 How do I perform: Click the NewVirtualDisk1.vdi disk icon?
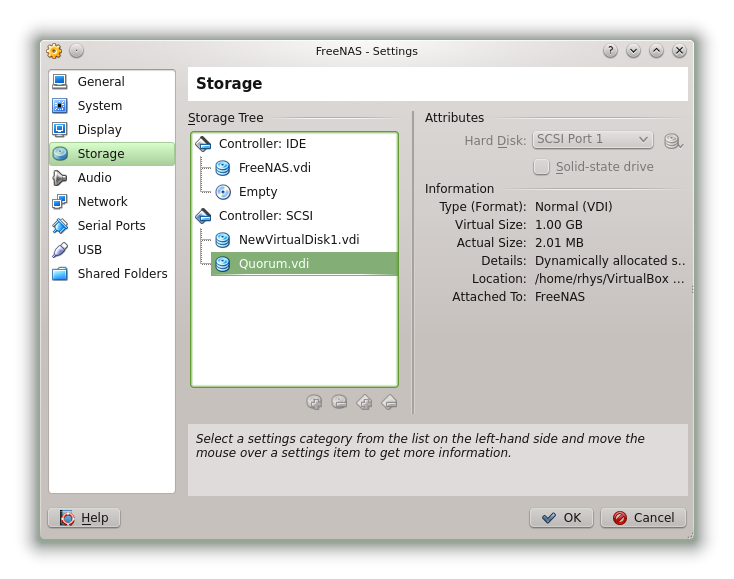pyautogui.click(x=223, y=240)
